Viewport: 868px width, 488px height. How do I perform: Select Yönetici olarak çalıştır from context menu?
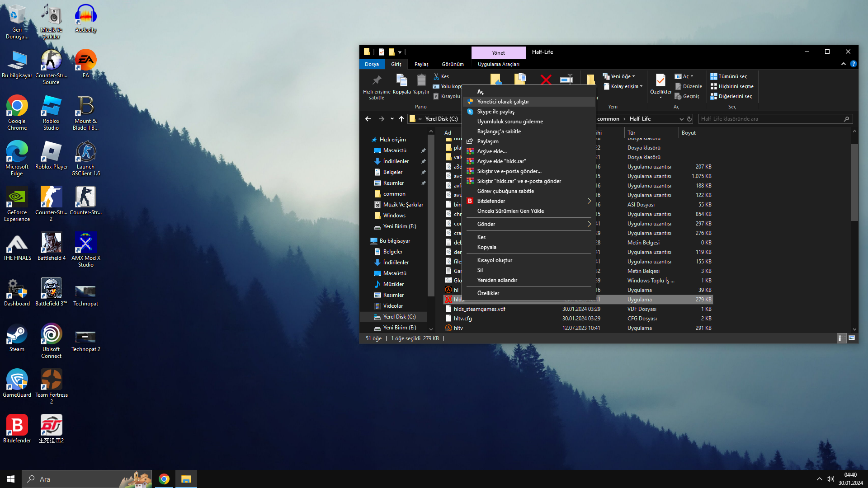[503, 102]
